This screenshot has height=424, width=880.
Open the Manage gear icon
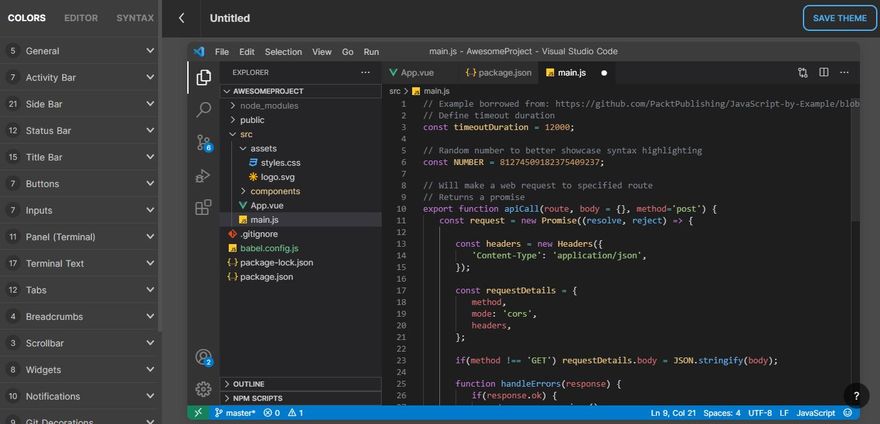204,389
